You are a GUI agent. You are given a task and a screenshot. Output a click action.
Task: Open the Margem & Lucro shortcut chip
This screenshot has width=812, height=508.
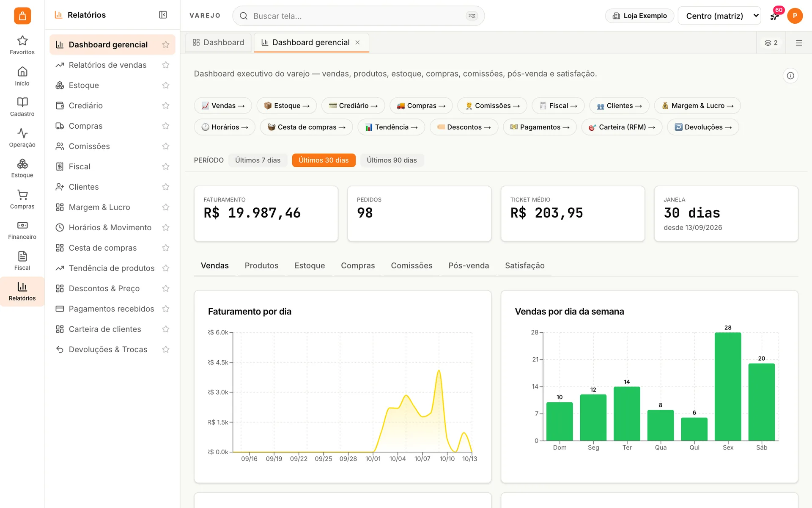(x=697, y=105)
